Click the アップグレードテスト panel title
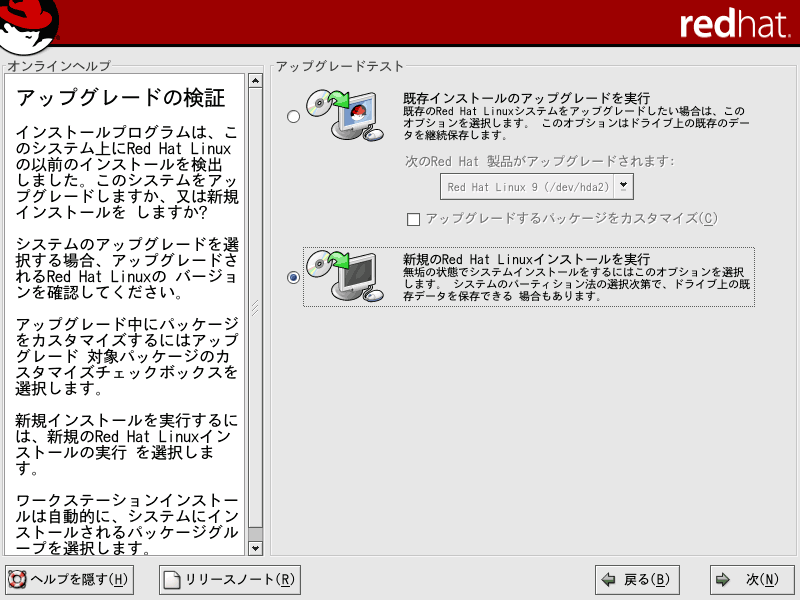Screen dimensions: 800x600 [340, 66]
